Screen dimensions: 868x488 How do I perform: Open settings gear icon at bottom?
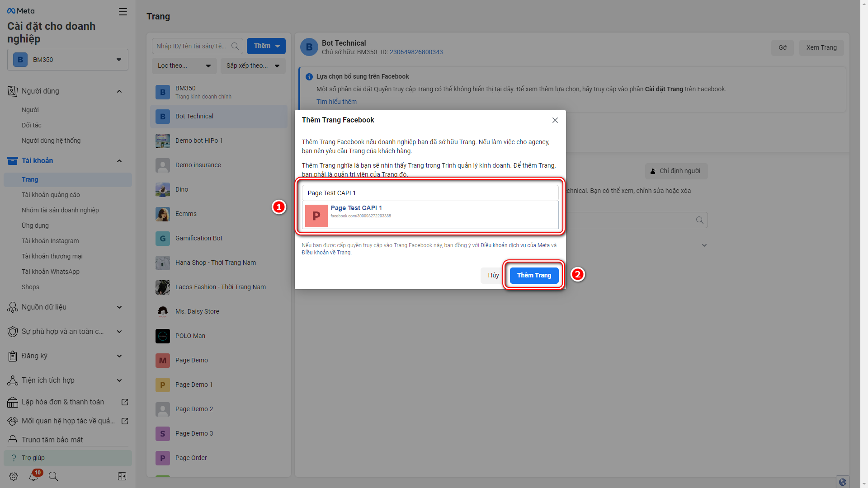(x=14, y=476)
